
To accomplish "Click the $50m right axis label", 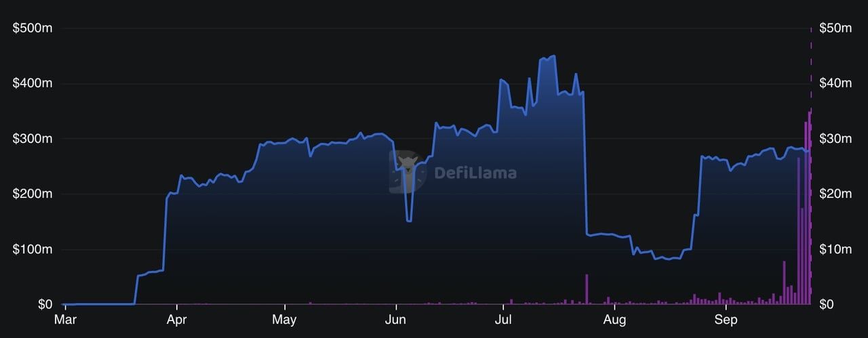I will pyautogui.click(x=835, y=28).
